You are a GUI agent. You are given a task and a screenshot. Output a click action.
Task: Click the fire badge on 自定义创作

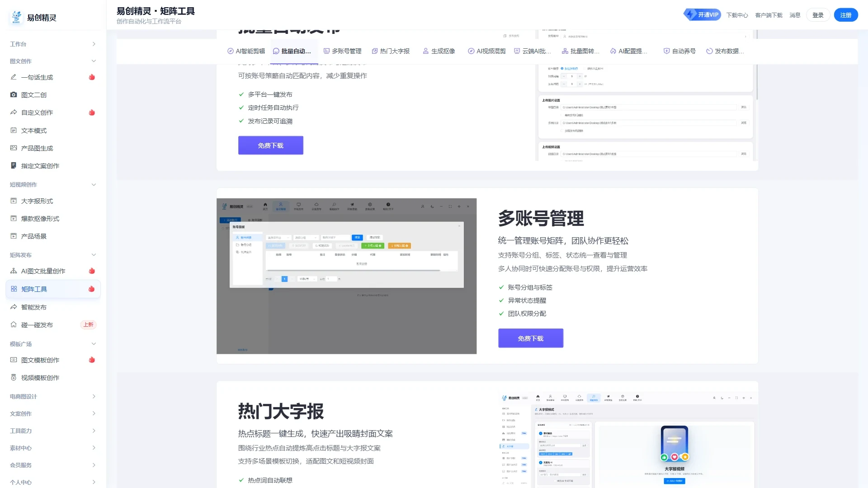[92, 113]
